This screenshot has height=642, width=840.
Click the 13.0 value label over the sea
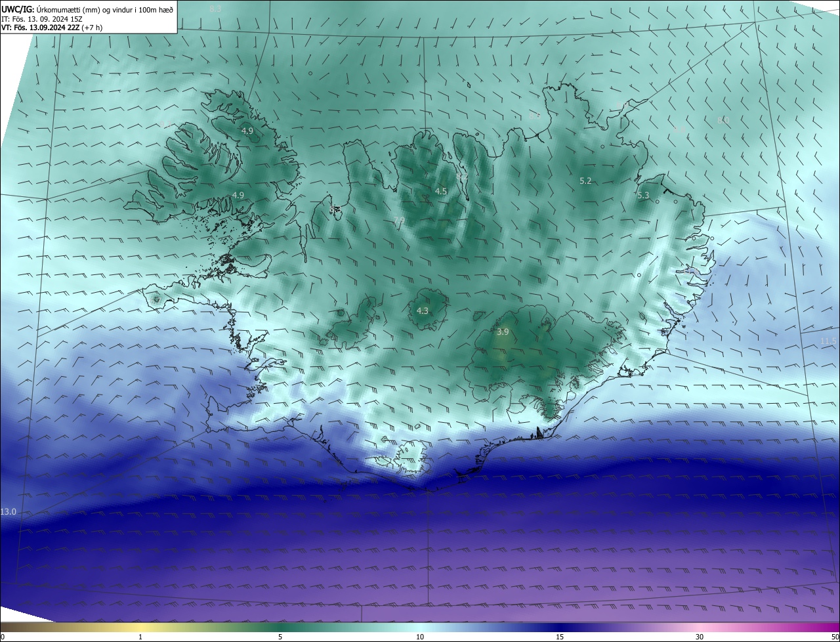(x=9, y=511)
